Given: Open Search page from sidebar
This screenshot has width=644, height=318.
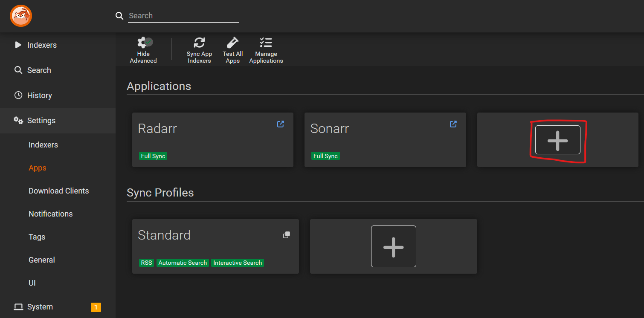Looking at the screenshot, I should [39, 70].
